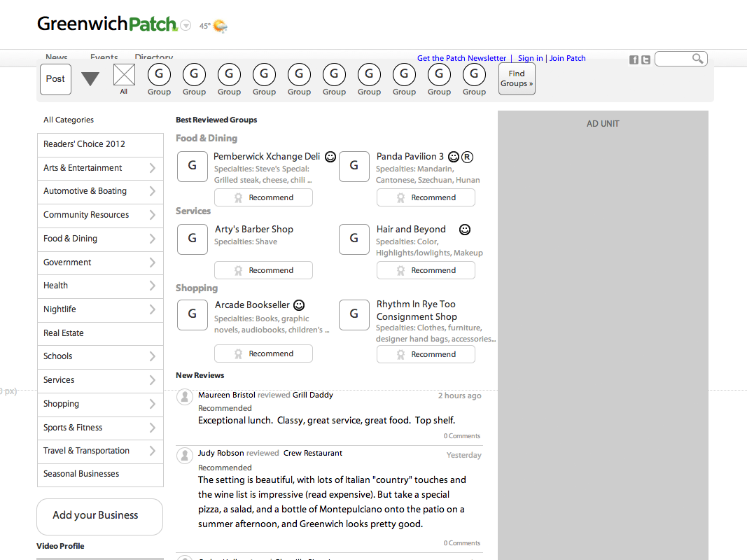
Task: Expand Travel & Transportation category
Action: pyautogui.click(x=152, y=451)
